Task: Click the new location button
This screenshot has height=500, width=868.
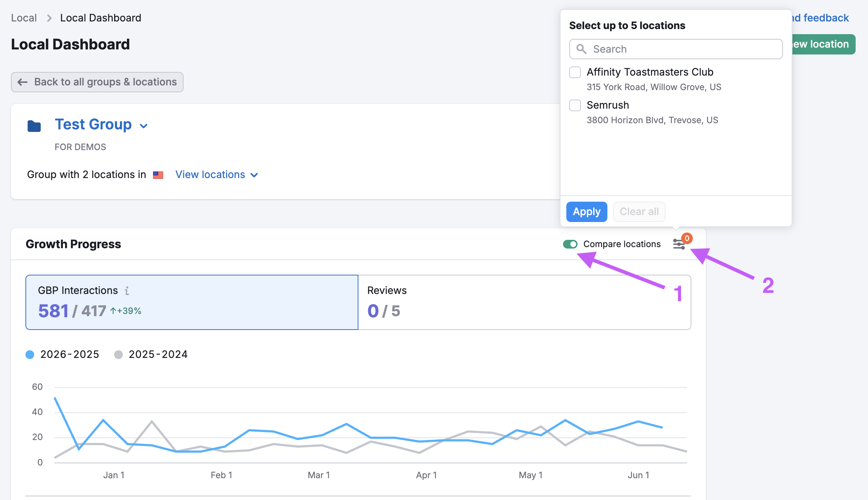Action: (823, 44)
